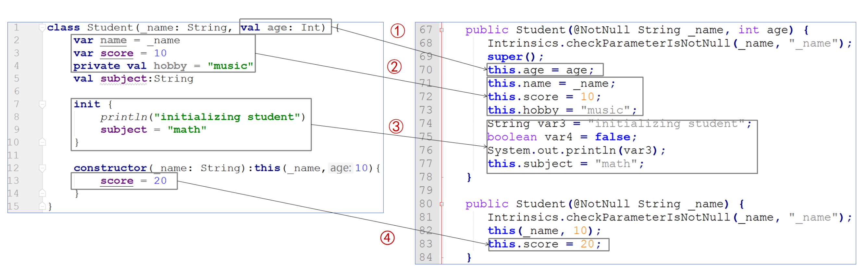This screenshot has height=279, width=868.
Task: Click the green "math" string on Kotlin line 9
Action: point(187,129)
